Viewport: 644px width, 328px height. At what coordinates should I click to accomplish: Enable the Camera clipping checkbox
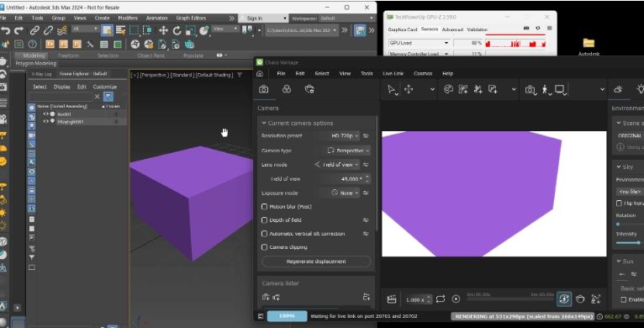(265, 247)
